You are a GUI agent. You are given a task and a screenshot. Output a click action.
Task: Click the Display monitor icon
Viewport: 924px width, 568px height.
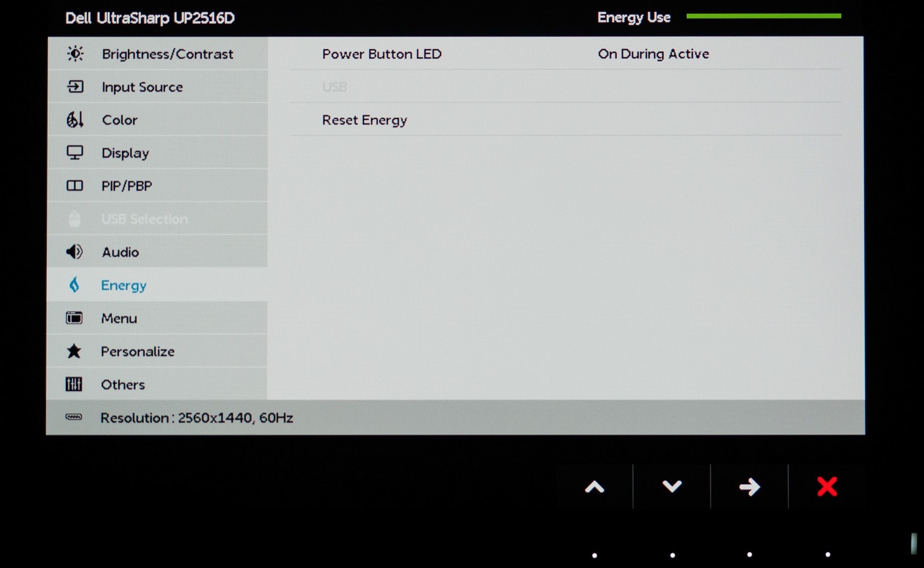pyautogui.click(x=75, y=152)
